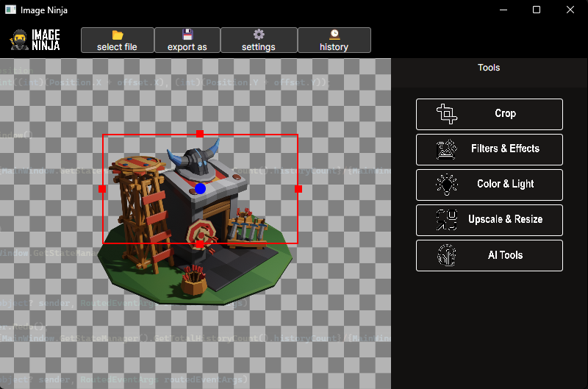Image resolution: width=588 pixels, height=389 pixels.
Task: Click the AI Tools brain icon
Action: coord(447,255)
